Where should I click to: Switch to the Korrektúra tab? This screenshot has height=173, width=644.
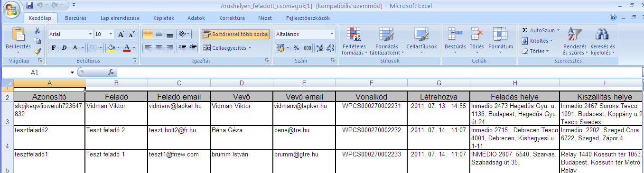(x=232, y=18)
